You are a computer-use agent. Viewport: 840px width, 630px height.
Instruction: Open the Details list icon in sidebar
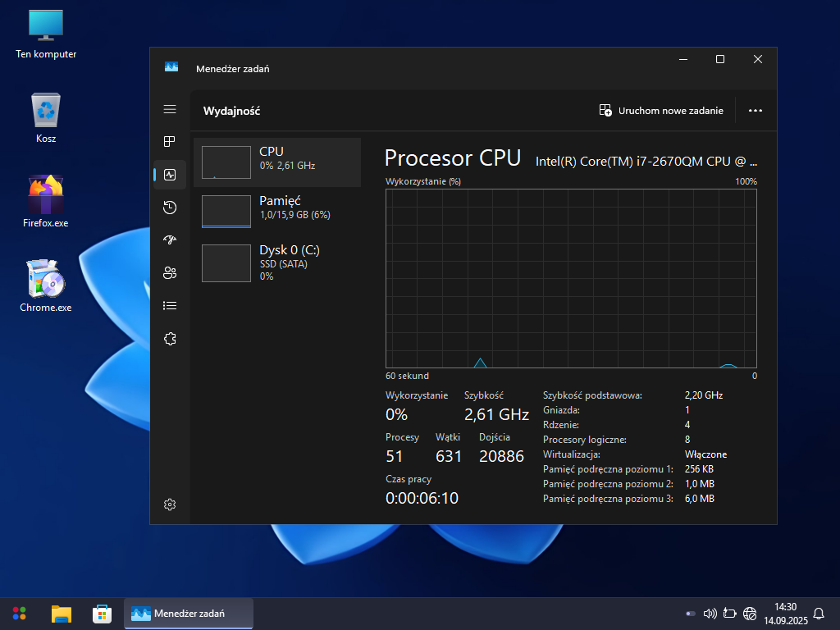pos(170,306)
